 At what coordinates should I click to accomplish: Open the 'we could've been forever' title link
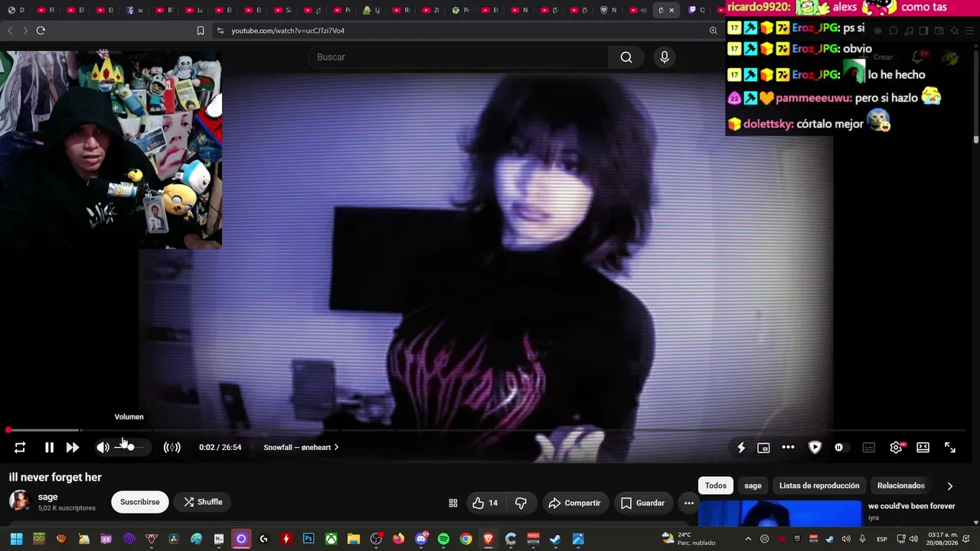pyautogui.click(x=912, y=506)
